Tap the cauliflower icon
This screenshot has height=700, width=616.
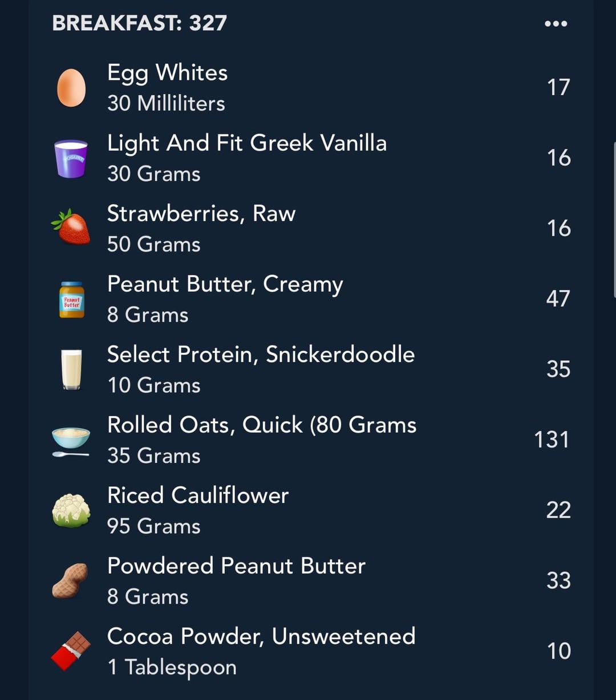71,510
